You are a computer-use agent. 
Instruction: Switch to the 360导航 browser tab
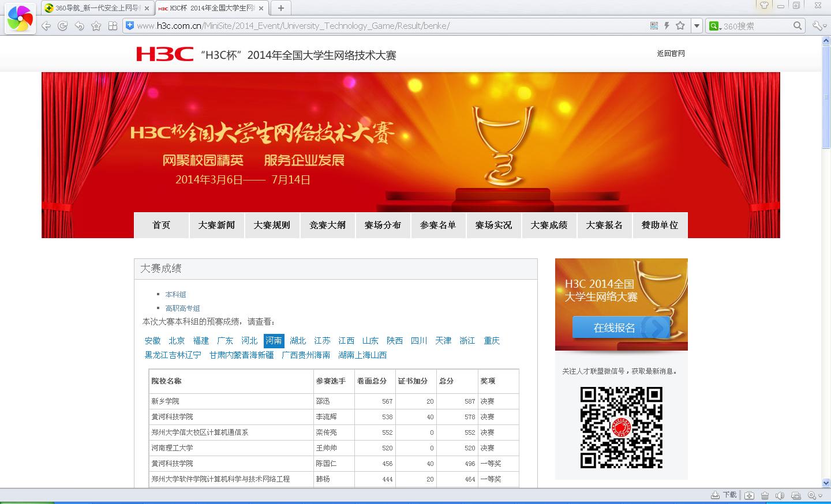pos(97,8)
